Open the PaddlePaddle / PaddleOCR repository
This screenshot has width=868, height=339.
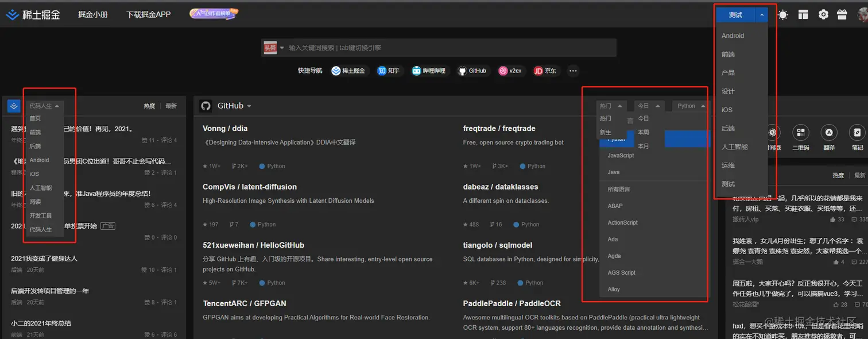pos(512,303)
